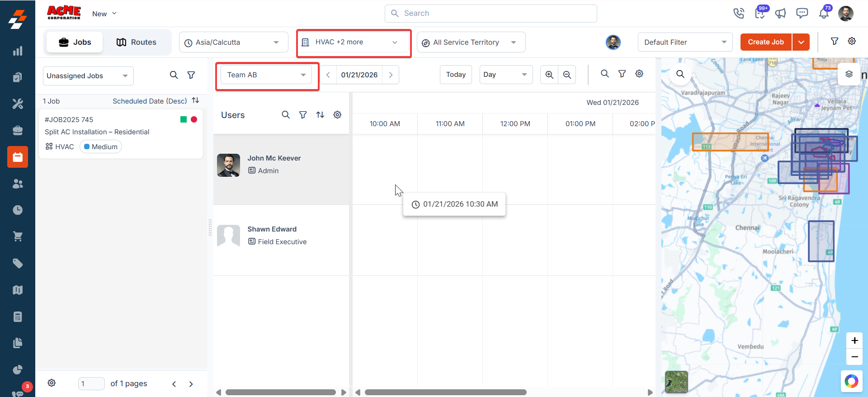This screenshot has height=397, width=868.
Task: Toggle Scheduled Date sort order arrows
Action: click(195, 100)
